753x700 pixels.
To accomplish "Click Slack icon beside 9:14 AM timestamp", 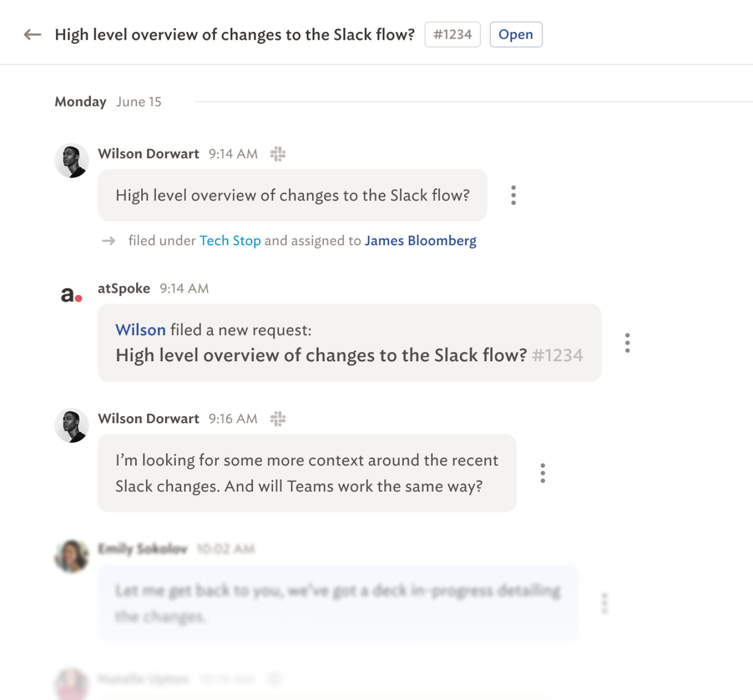I will [278, 154].
